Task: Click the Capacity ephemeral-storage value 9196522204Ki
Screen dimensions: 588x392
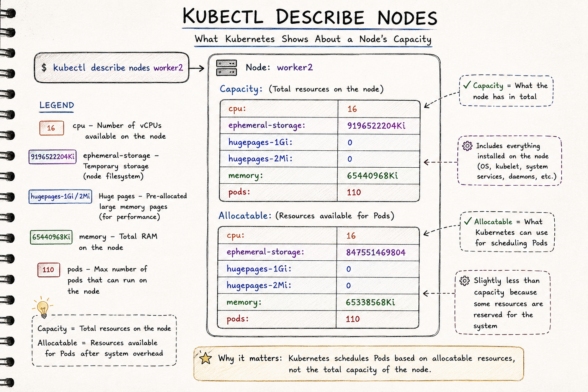Action: 376,126
